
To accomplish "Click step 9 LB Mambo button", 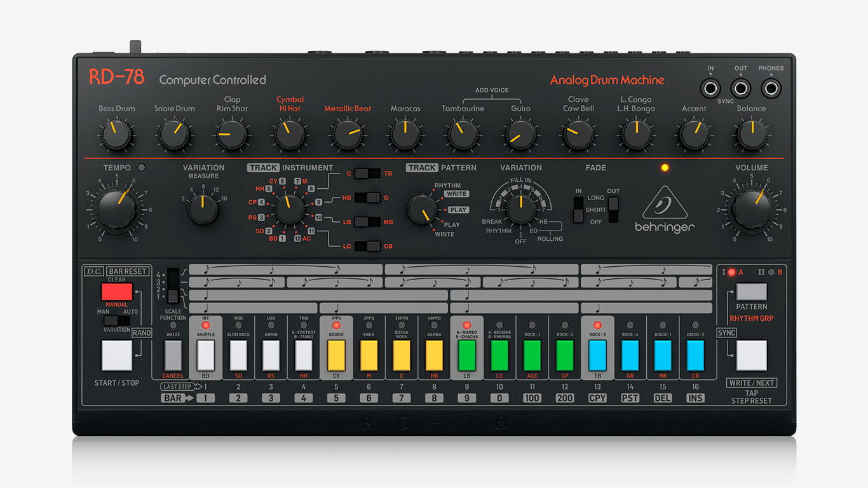I will point(466,355).
